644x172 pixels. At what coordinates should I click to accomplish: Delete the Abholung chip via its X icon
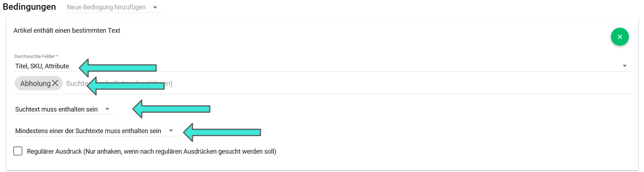[x=55, y=83]
